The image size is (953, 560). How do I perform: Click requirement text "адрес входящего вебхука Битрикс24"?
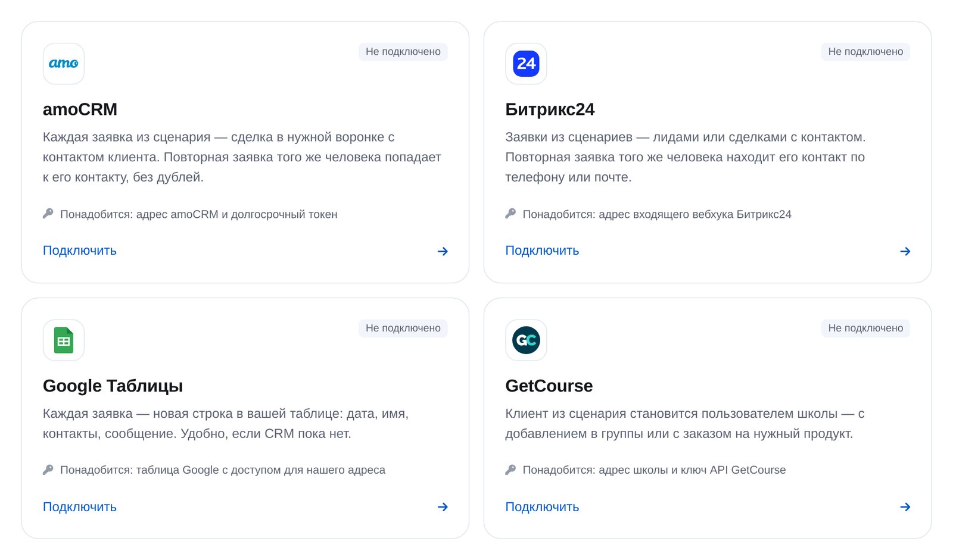click(x=695, y=214)
